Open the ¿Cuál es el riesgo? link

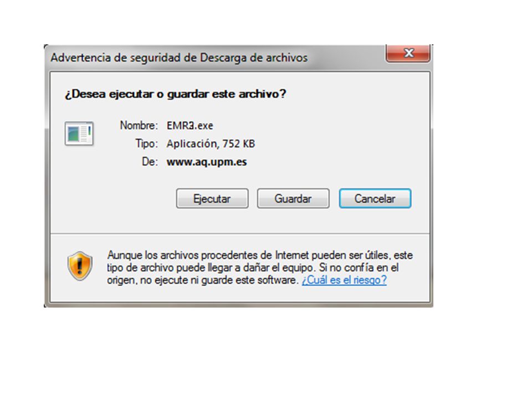pyautogui.click(x=344, y=280)
